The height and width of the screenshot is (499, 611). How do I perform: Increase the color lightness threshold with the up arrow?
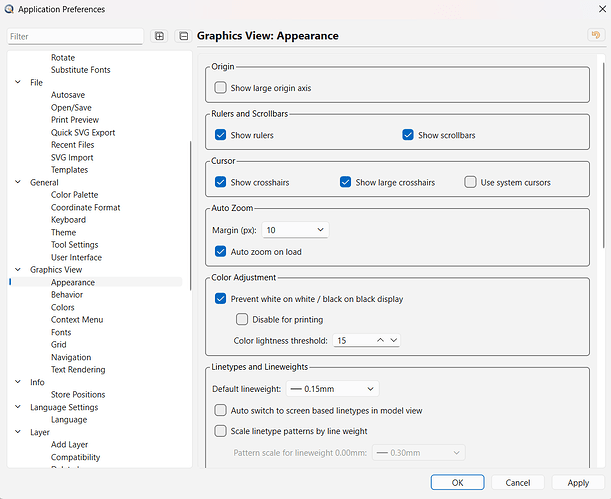tap(380, 340)
